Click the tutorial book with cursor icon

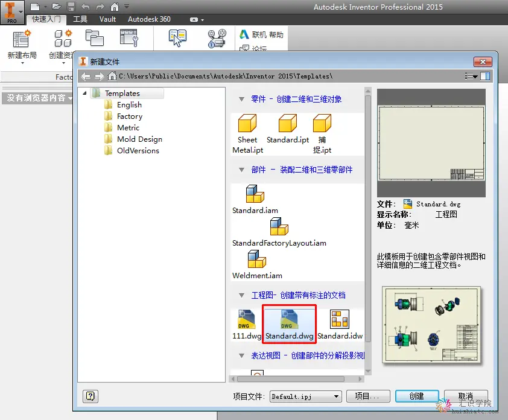pyautogui.click(x=177, y=38)
